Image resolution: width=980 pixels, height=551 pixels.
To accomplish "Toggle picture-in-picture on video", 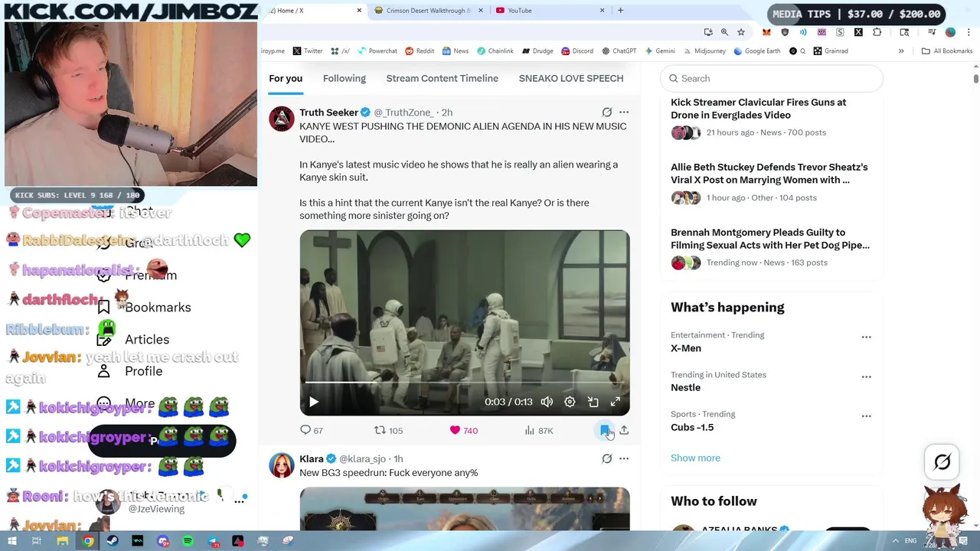I will point(593,402).
